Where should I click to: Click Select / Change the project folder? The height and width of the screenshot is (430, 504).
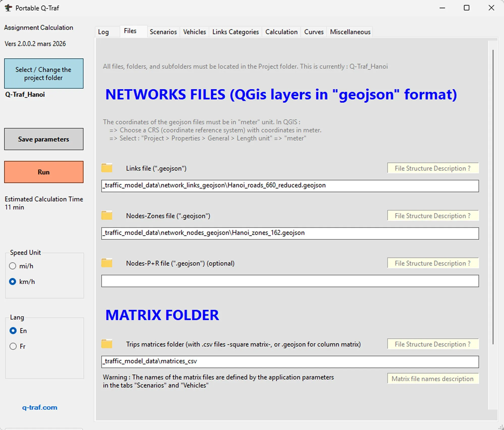click(x=43, y=74)
